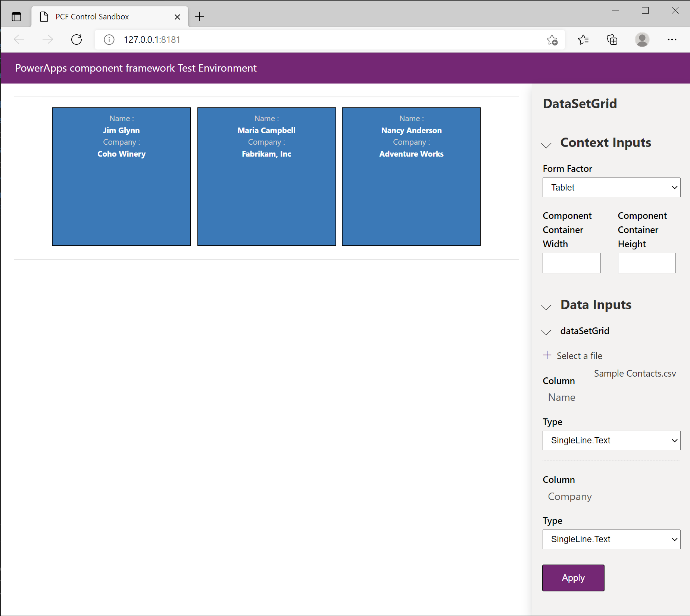Viewport: 690px width, 616px height.
Task: Open the Collections icon
Action: pyautogui.click(x=612, y=40)
